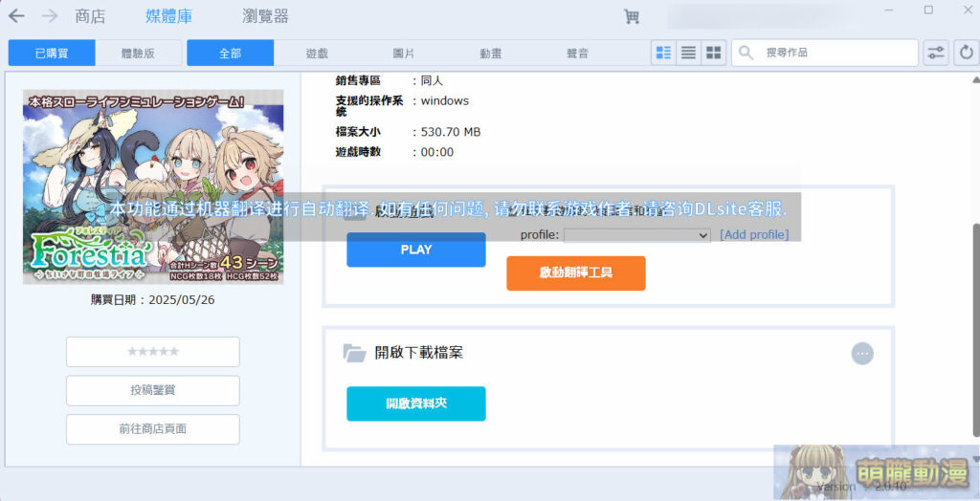Filter by 遊戲 category
The width and height of the screenshot is (980, 501).
pyautogui.click(x=317, y=54)
